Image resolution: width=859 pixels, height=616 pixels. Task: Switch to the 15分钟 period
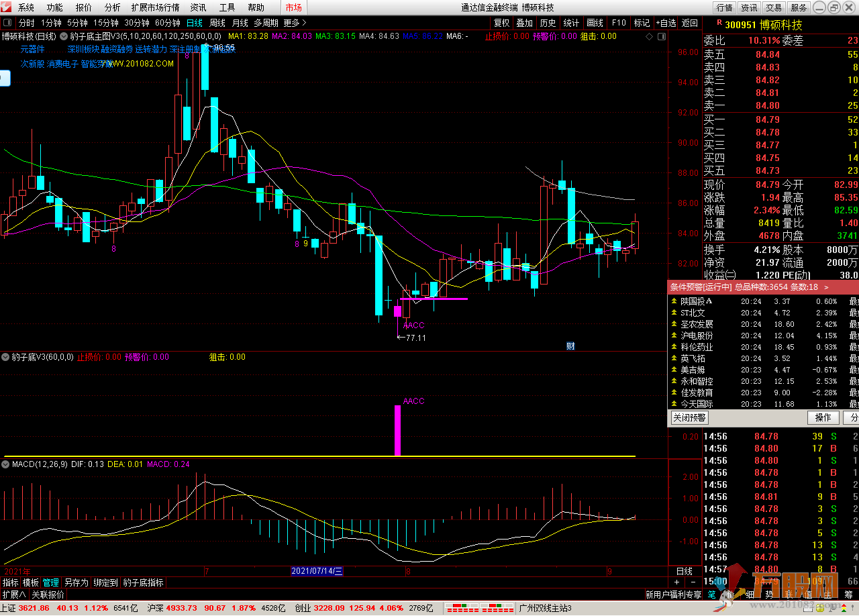tap(106, 23)
